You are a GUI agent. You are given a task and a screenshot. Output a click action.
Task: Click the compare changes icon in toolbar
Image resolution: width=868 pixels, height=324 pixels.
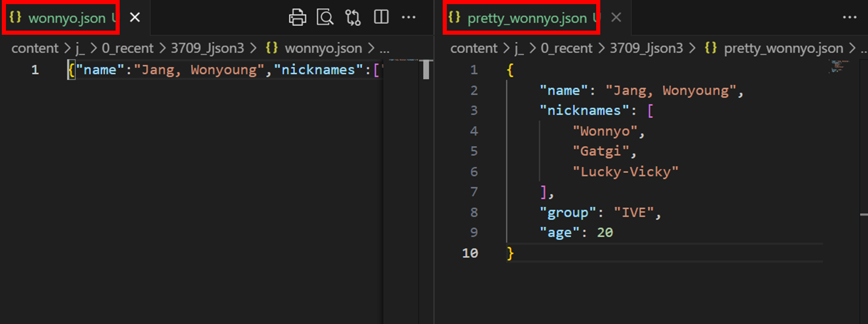coord(353,17)
